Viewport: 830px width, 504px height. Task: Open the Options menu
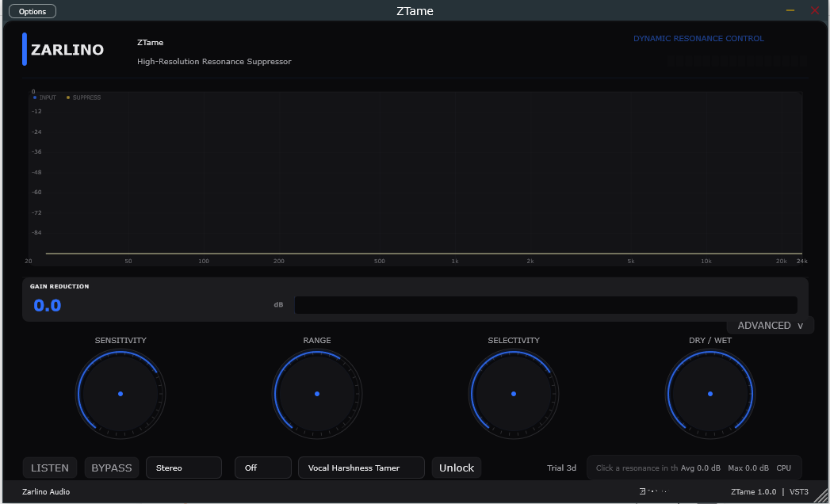tap(33, 11)
